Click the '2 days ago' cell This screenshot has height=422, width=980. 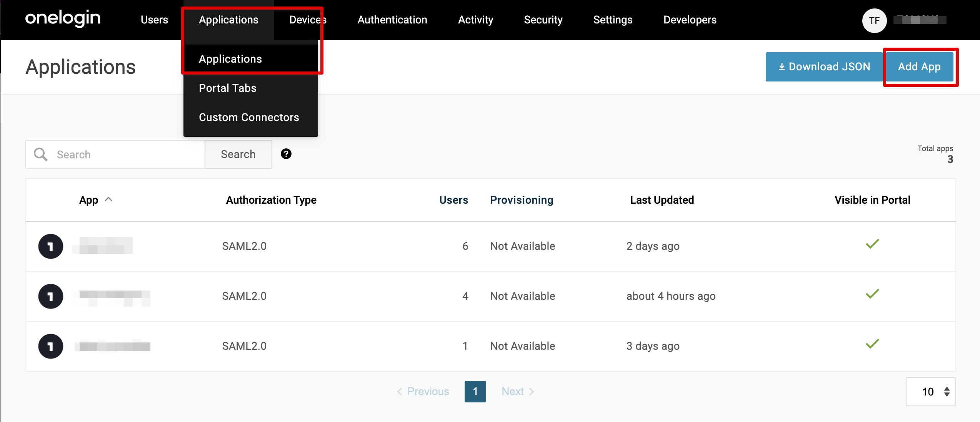coord(653,246)
